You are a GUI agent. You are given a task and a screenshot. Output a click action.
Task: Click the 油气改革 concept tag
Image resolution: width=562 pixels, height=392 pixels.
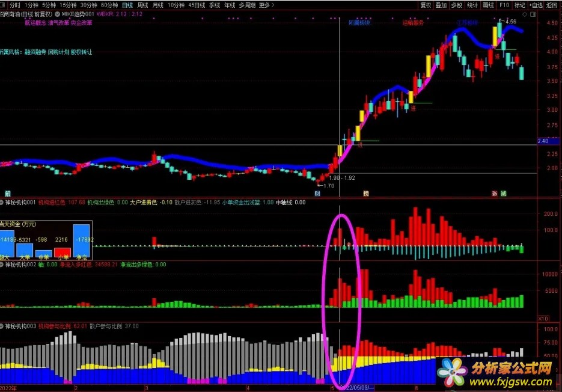(58, 23)
